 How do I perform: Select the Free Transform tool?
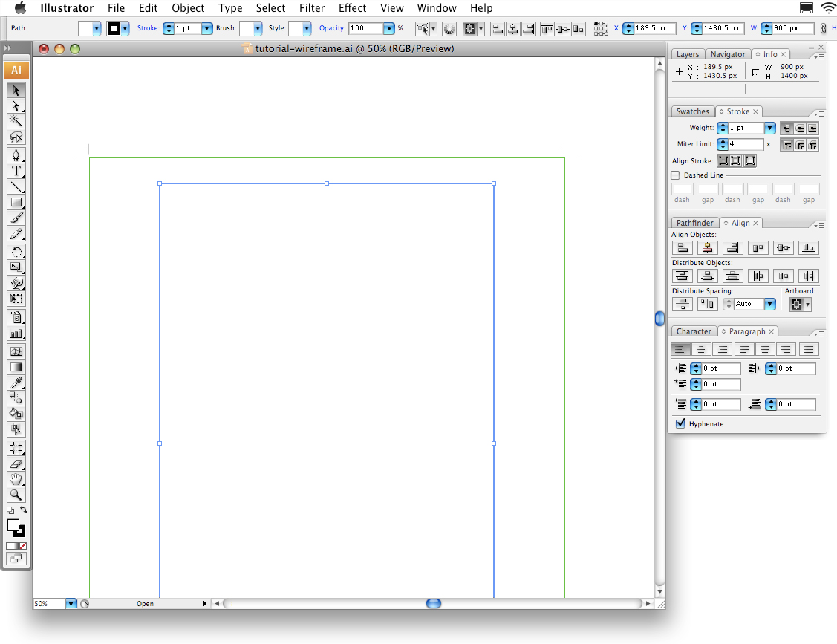click(x=16, y=299)
